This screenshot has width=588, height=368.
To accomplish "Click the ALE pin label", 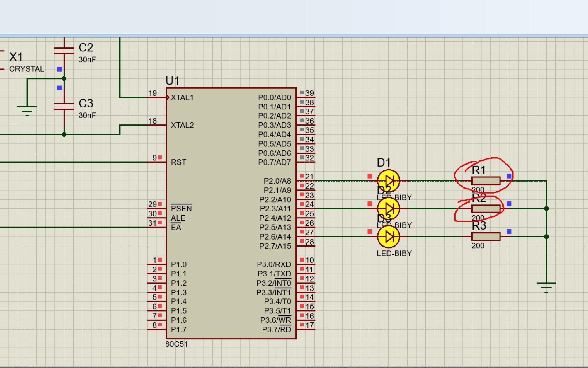I will point(178,218).
